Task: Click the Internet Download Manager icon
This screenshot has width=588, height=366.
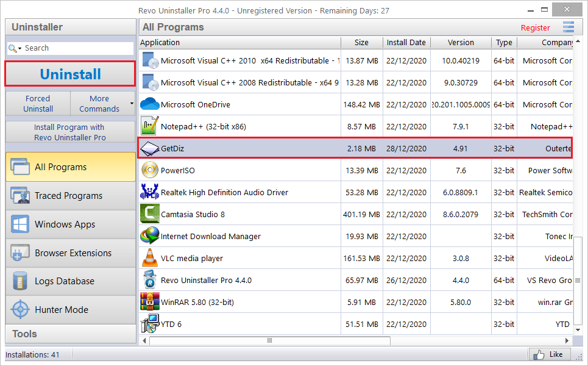Action: point(150,235)
